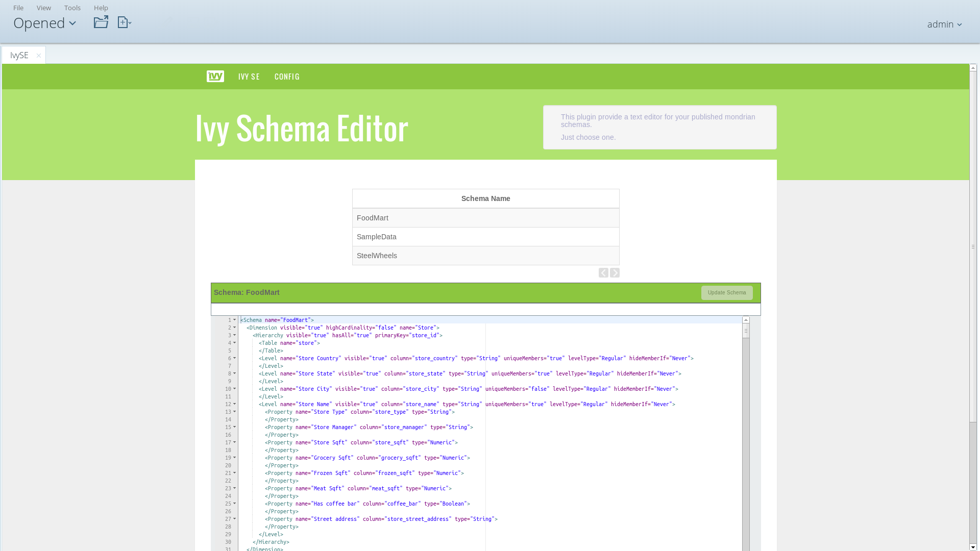Click the editor scrollbar up arrow
980x551 pixels.
click(746, 320)
